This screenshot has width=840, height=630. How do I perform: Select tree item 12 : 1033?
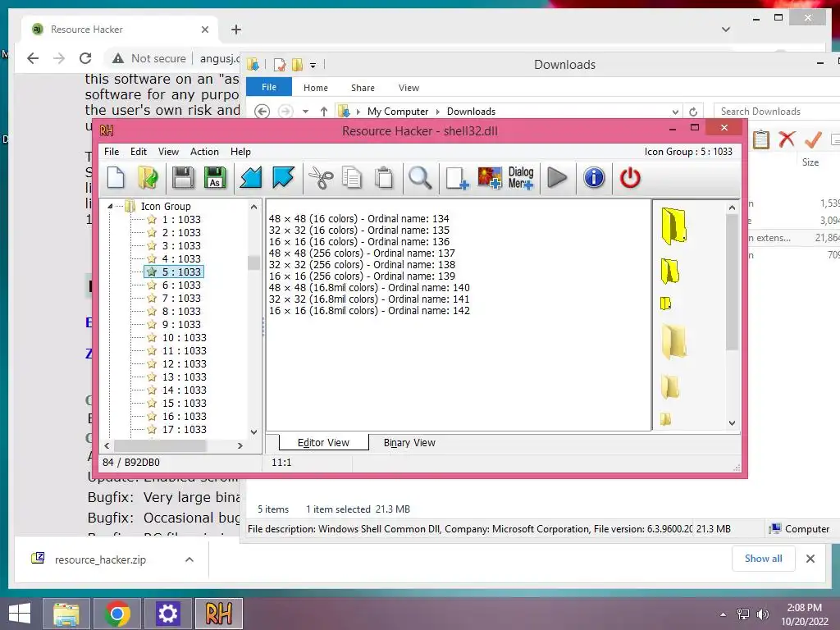(184, 363)
